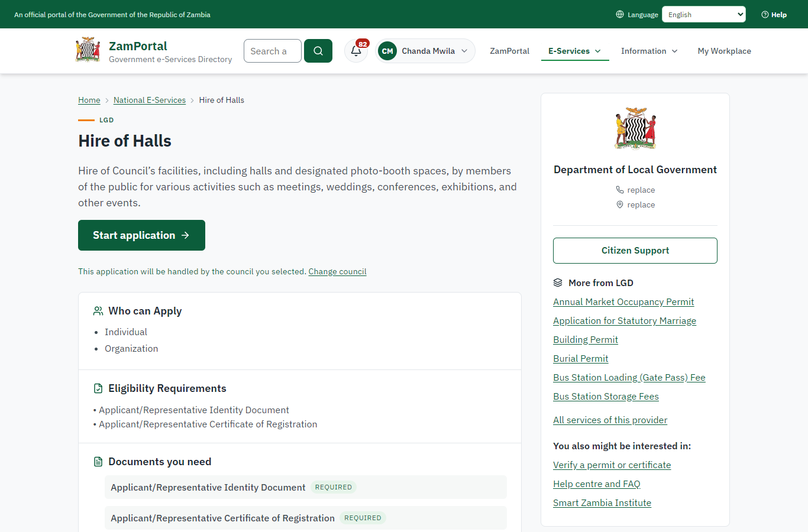Open Burial Permit link

[581, 359]
